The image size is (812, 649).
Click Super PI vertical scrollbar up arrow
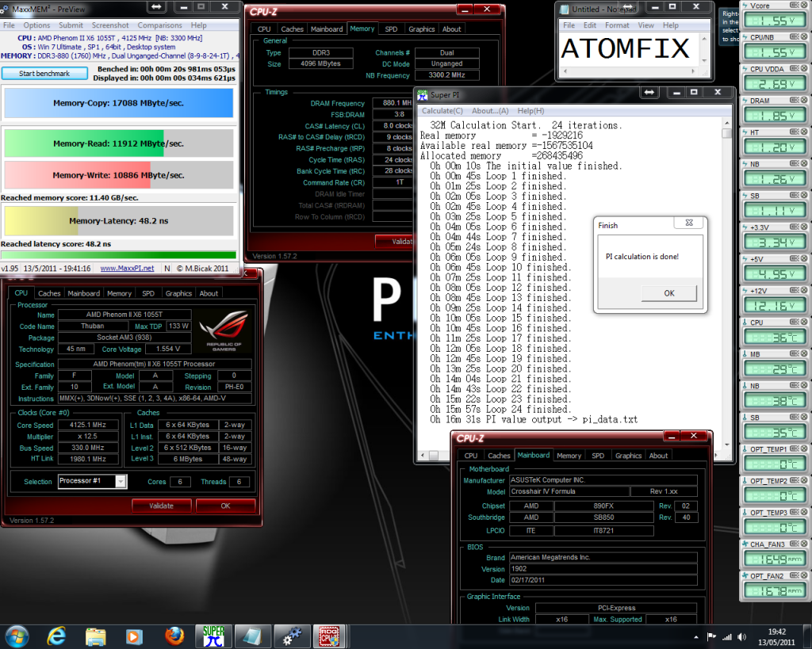pos(726,123)
